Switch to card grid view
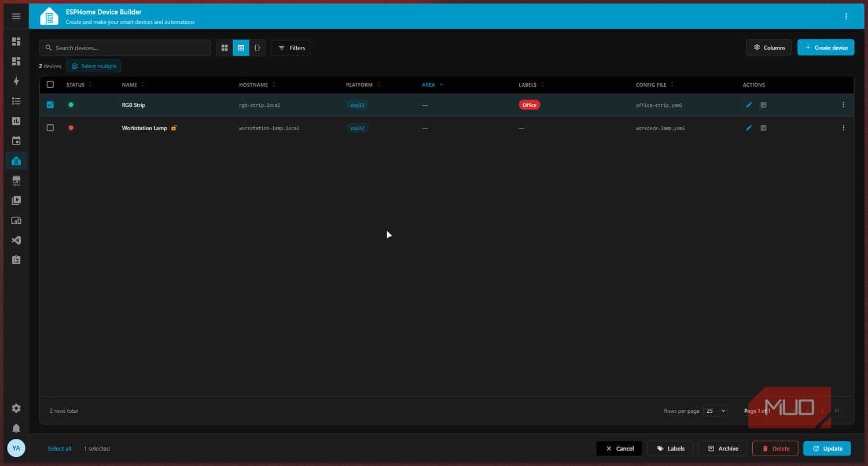This screenshot has height=466, width=868. point(225,48)
